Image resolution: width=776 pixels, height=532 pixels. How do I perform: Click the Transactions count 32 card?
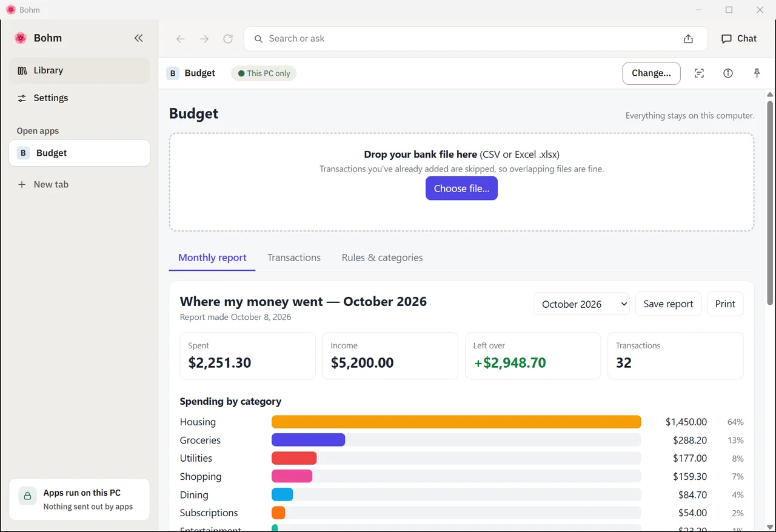(675, 356)
